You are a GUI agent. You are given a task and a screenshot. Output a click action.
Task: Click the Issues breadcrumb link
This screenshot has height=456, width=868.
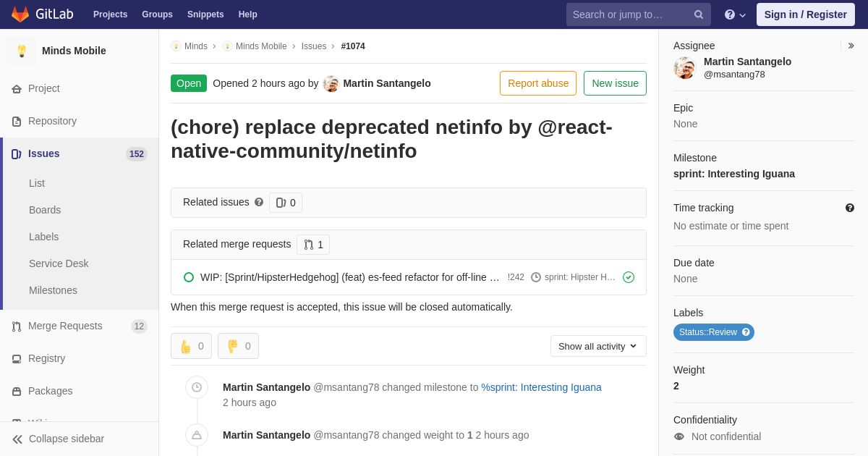coord(314,46)
